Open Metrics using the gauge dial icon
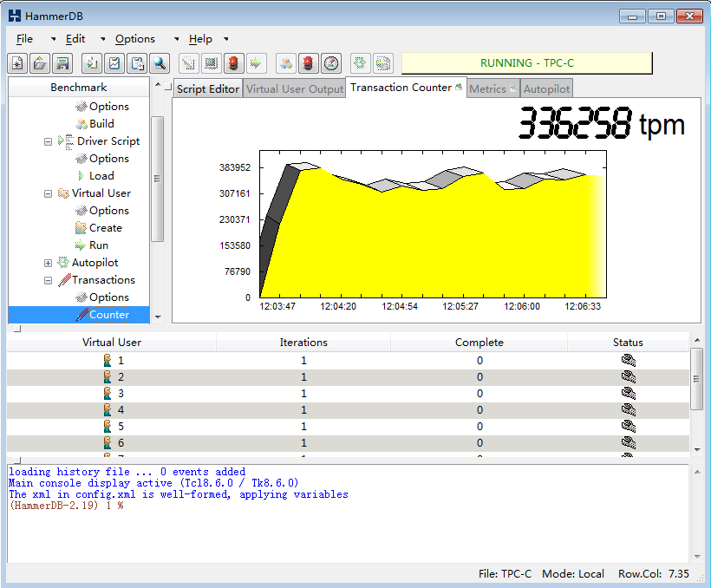Viewport: 711px width, 588px height. (331, 63)
